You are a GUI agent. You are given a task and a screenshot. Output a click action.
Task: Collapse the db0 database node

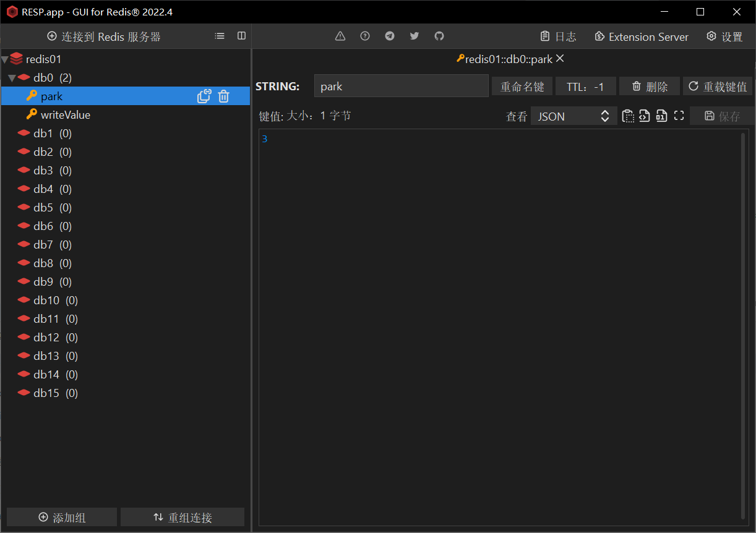click(12, 79)
